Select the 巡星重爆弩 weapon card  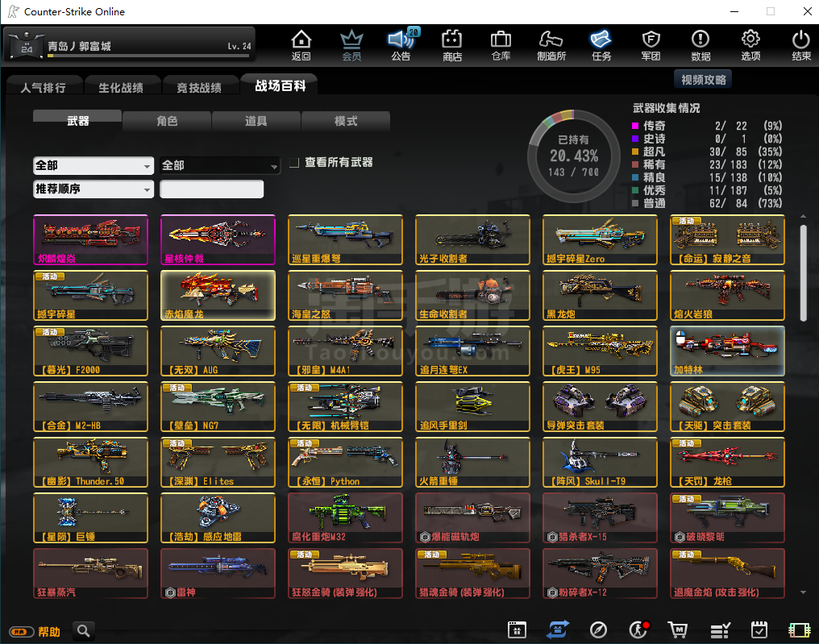(345, 239)
